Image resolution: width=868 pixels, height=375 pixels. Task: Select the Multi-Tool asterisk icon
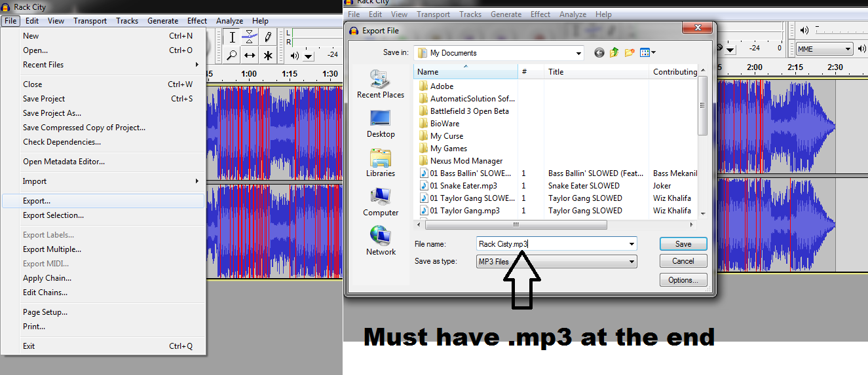[268, 56]
